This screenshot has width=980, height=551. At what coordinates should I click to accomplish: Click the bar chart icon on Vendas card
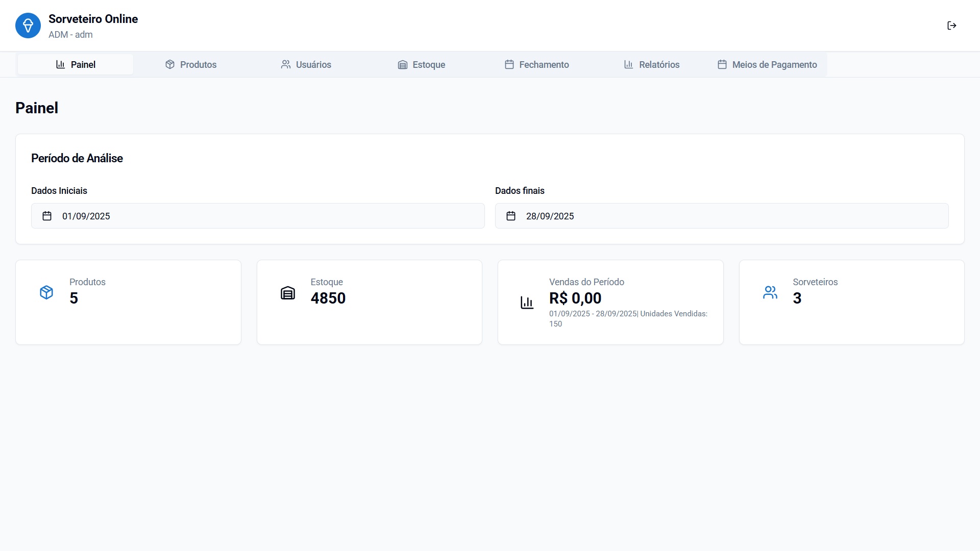coord(527,303)
